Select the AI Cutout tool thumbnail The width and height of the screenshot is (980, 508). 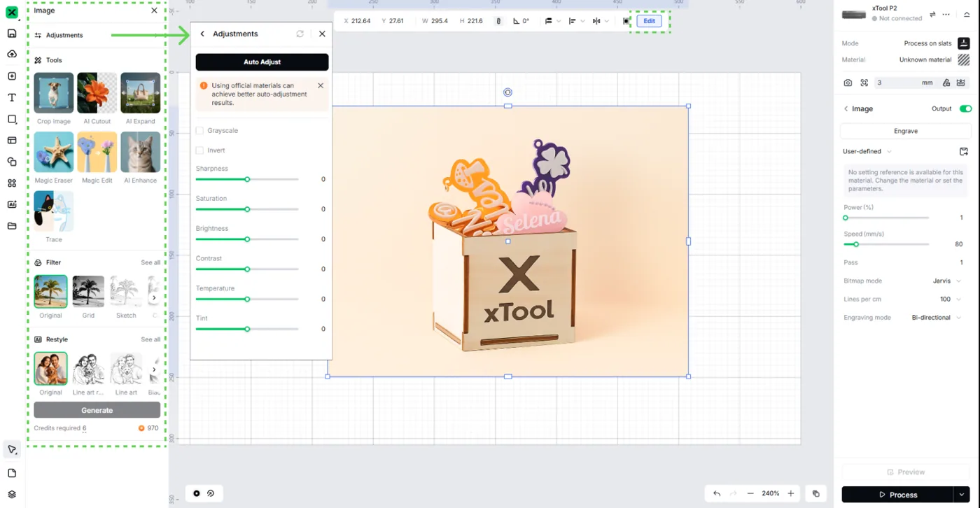[97, 93]
